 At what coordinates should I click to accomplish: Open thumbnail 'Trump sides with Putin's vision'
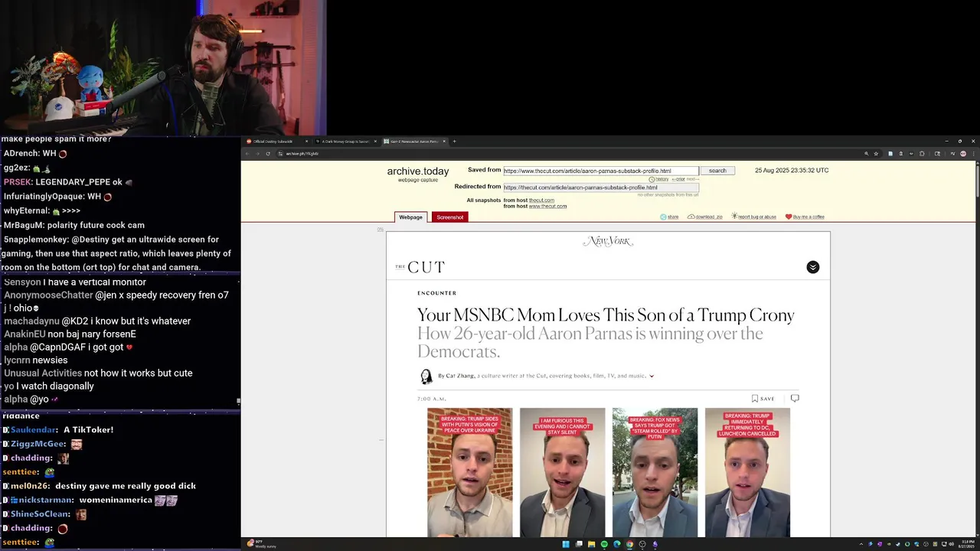click(x=469, y=472)
